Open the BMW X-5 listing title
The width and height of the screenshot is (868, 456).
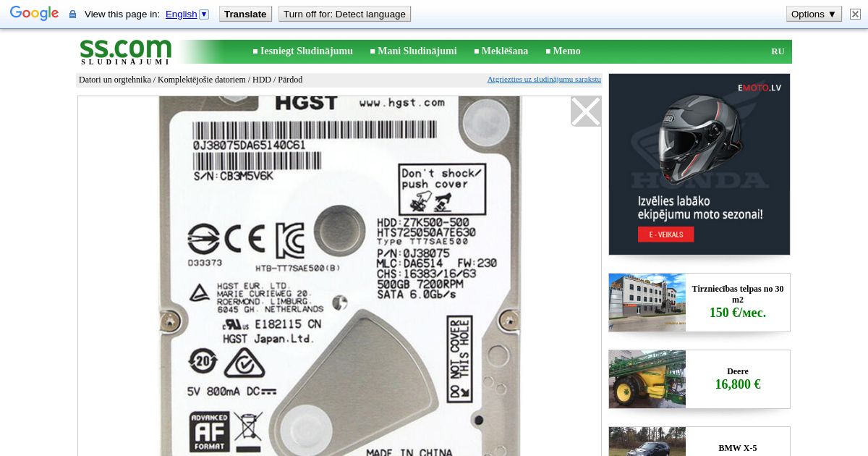[x=738, y=448]
